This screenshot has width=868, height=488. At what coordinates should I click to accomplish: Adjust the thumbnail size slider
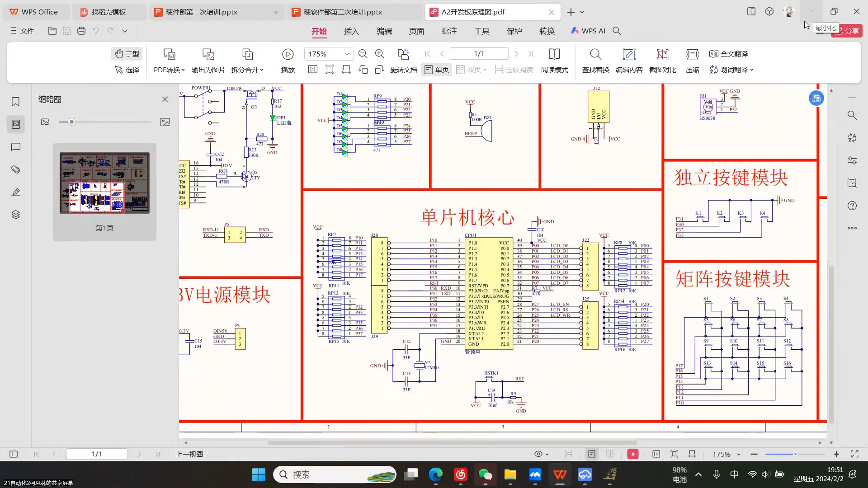tap(71, 122)
